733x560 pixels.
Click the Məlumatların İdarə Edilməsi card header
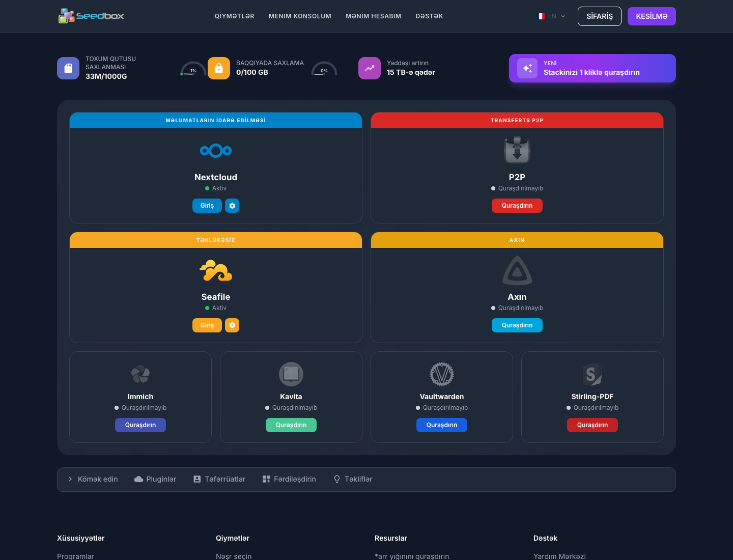[x=216, y=121]
